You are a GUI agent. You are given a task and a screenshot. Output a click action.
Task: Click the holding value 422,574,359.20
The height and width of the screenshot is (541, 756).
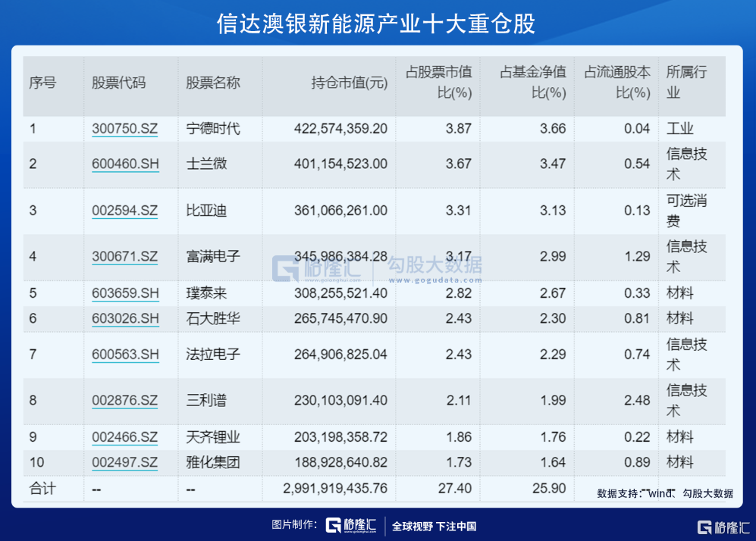[341, 129]
